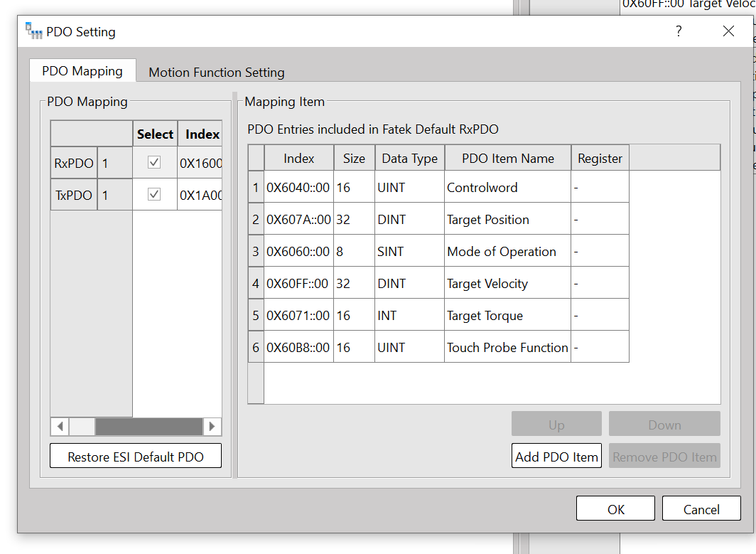Click the help question mark button

tap(679, 31)
